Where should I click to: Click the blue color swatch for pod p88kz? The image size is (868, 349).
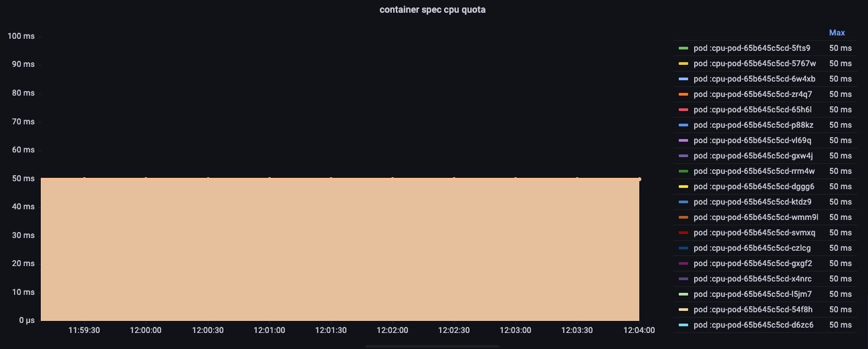pos(683,125)
